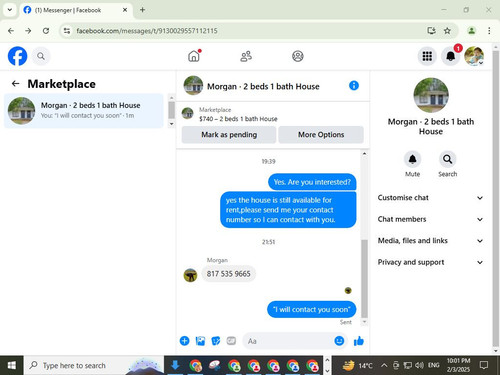Image resolution: width=500 pixels, height=375 pixels.
Task: Open the taskbar download arrow app
Action: tap(175, 365)
